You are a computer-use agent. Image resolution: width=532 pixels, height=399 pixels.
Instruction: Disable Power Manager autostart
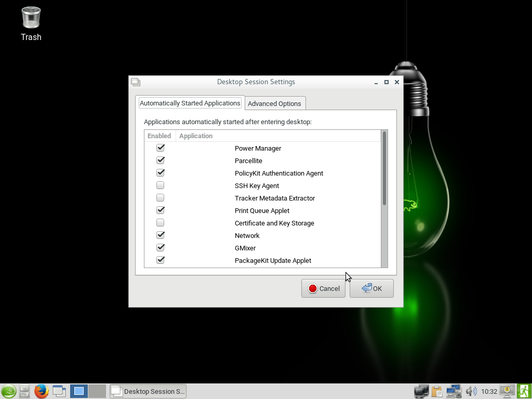tap(161, 148)
